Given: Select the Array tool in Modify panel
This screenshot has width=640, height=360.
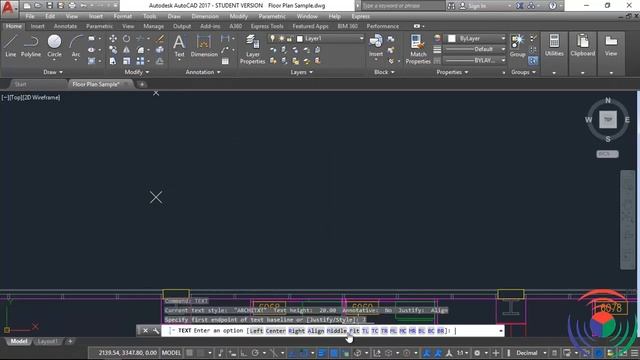Looking at the screenshot, I should tap(140, 61).
